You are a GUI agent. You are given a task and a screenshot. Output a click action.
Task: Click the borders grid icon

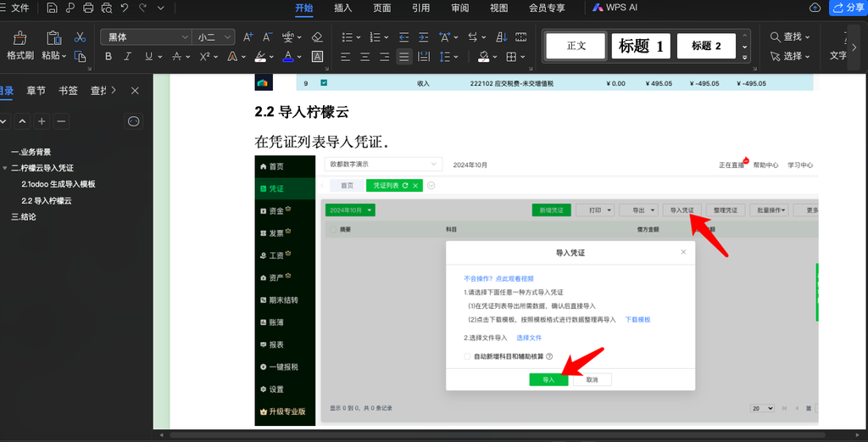click(x=511, y=57)
